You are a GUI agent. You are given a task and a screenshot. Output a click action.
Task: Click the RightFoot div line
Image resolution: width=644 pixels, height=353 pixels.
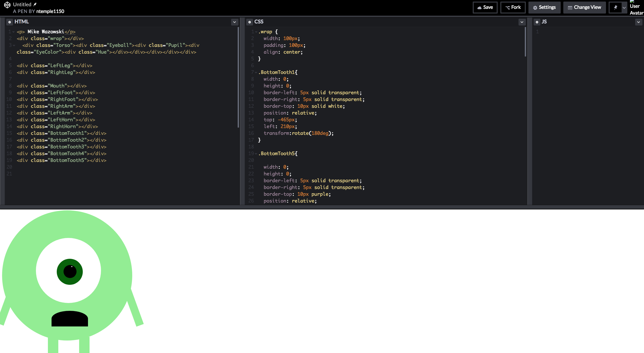pyautogui.click(x=57, y=99)
